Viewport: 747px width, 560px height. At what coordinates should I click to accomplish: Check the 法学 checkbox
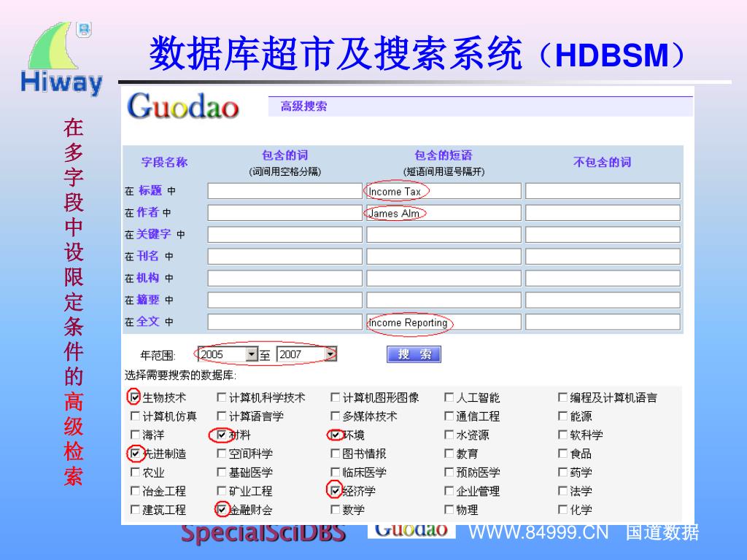(562, 491)
